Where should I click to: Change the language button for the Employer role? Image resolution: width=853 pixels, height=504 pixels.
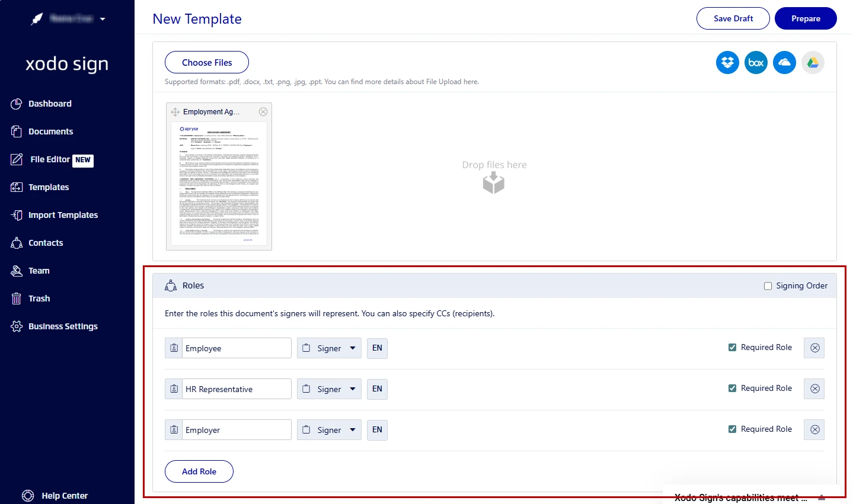tap(377, 429)
